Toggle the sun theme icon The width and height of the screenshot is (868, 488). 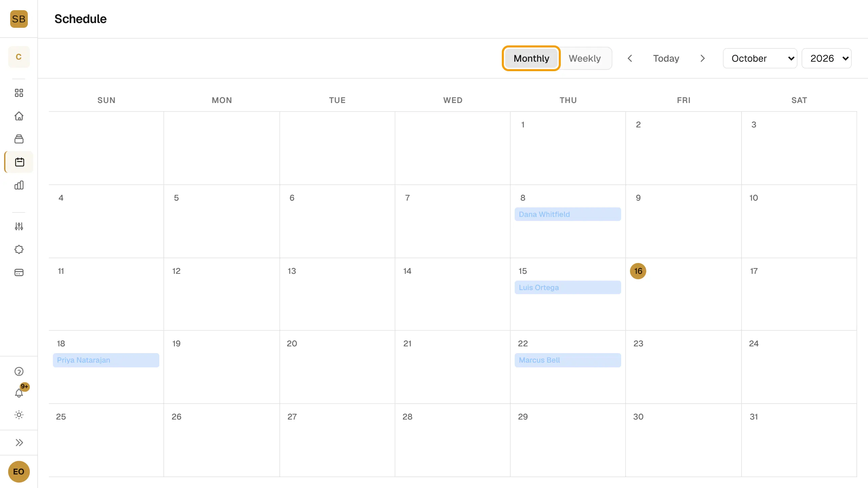19,415
